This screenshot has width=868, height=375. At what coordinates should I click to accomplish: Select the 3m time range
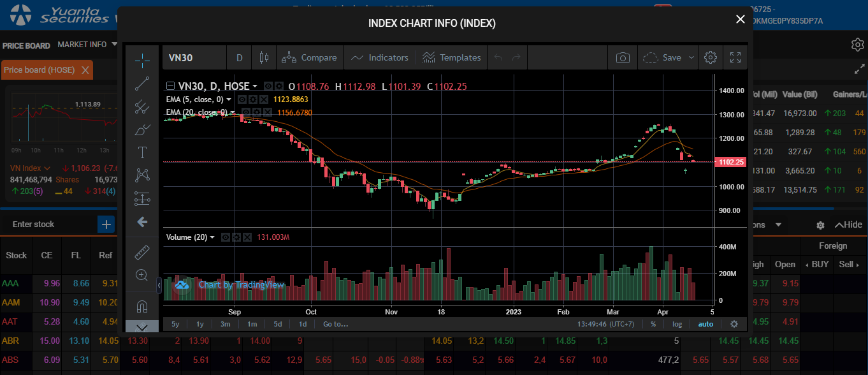[226, 324]
